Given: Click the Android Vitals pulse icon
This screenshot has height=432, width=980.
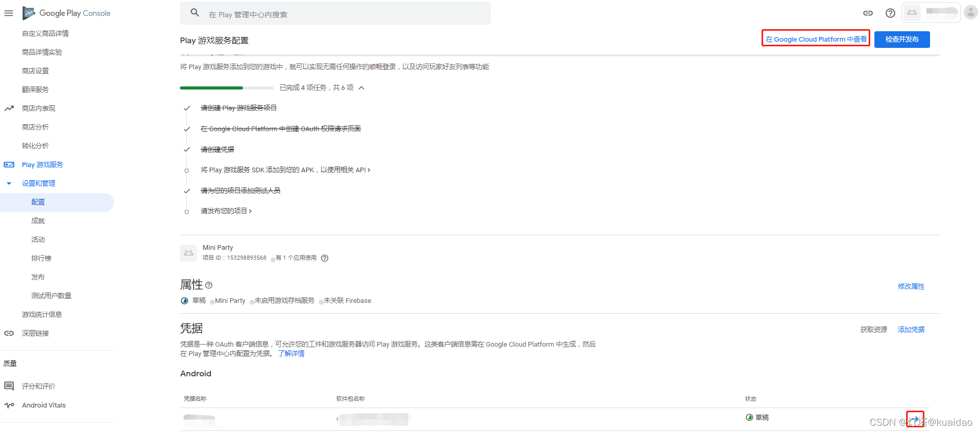Looking at the screenshot, I should (x=9, y=405).
